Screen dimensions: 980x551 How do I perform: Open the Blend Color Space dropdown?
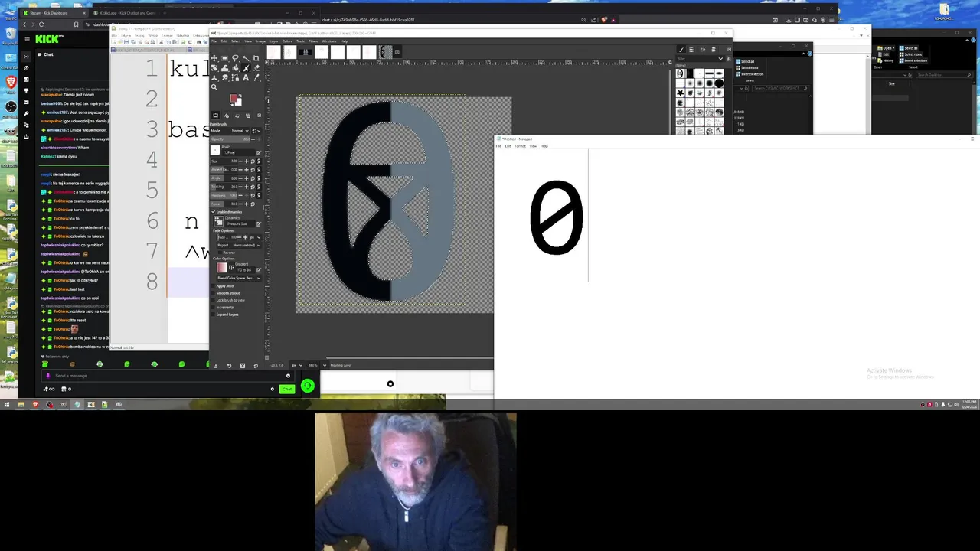(x=239, y=278)
